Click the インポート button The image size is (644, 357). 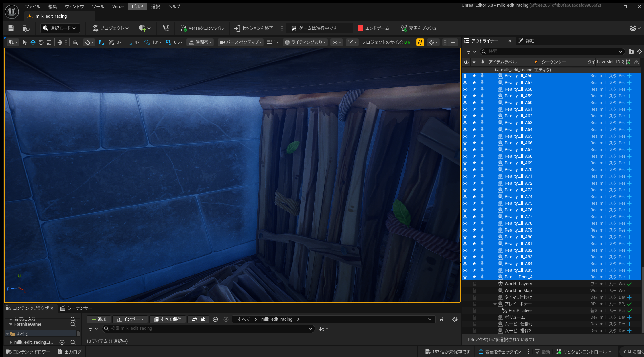click(x=130, y=319)
